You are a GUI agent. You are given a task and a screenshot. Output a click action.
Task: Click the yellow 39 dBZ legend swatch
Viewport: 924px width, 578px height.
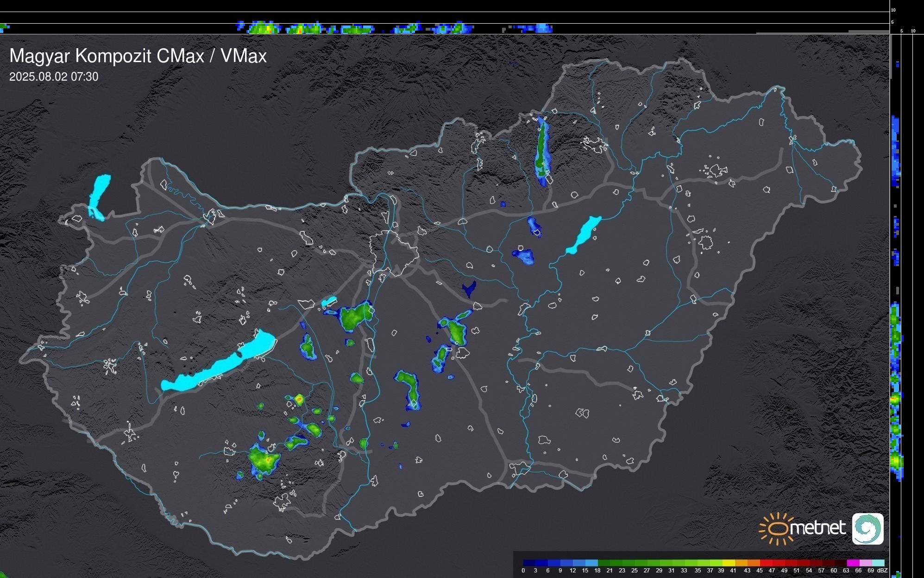(x=729, y=563)
